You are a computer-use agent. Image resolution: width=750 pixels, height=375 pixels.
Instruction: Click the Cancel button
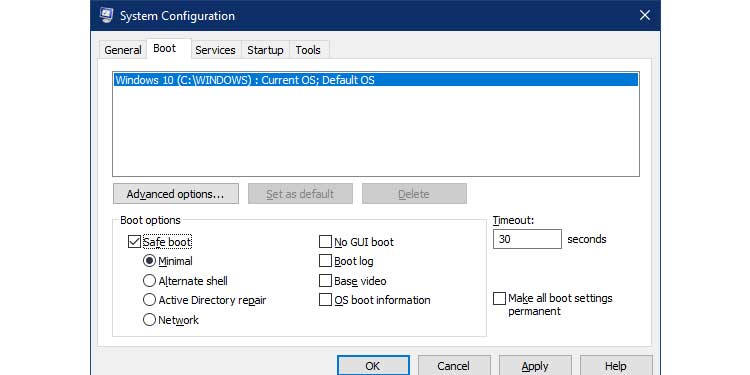coord(454,366)
